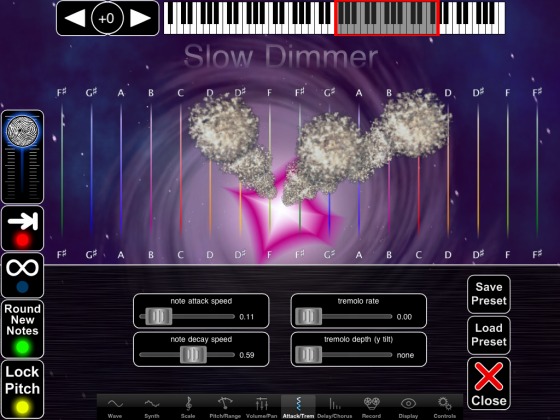This screenshot has height=420, width=560.
Task: Shift pitch down with left arrow
Action: 75,18
